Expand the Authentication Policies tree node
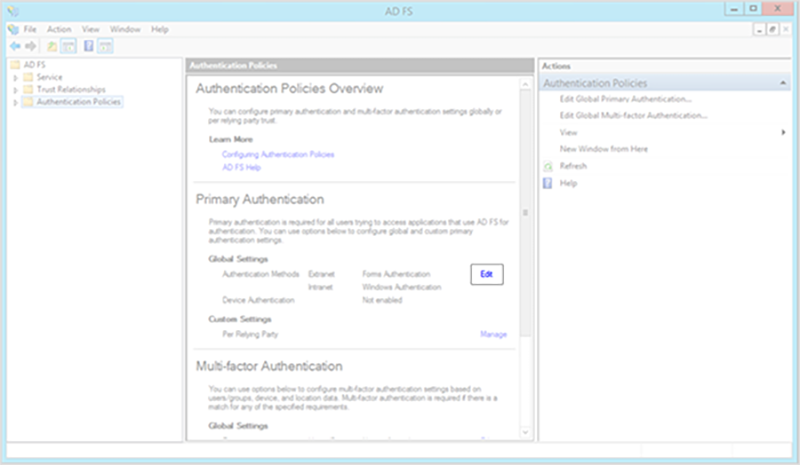800x465 pixels. click(x=15, y=102)
